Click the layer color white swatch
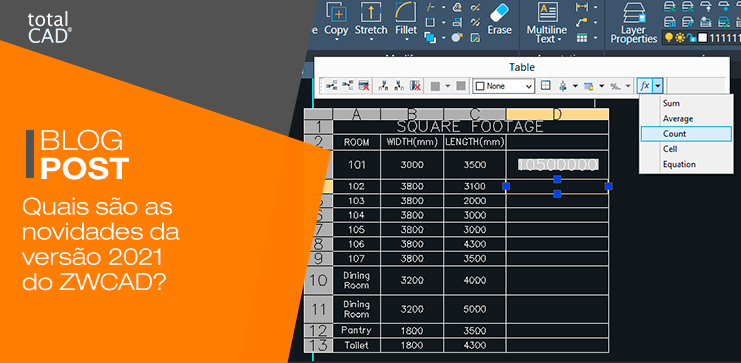The width and height of the screenshot is (741, 363). click(703, 38)
